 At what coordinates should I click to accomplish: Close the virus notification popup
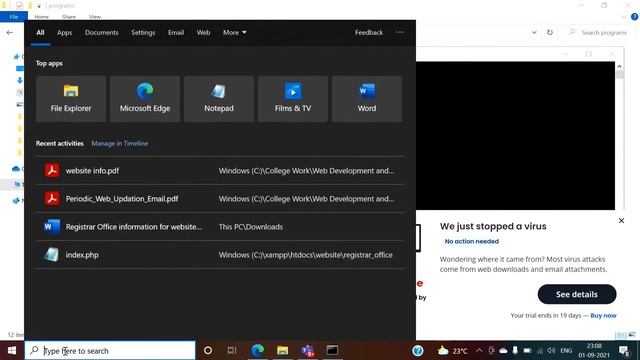click(621, 220)
